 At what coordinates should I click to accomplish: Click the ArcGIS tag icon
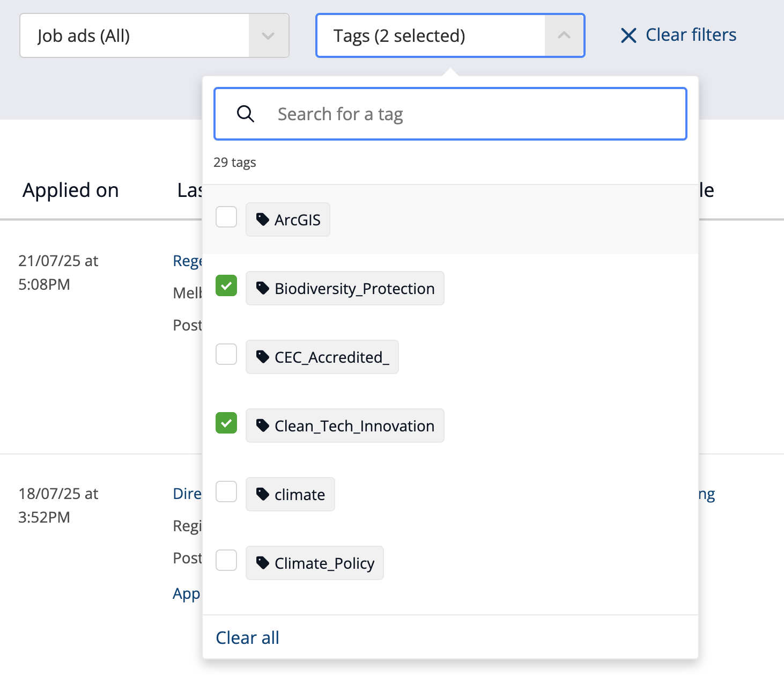click(x=262, y=219)
